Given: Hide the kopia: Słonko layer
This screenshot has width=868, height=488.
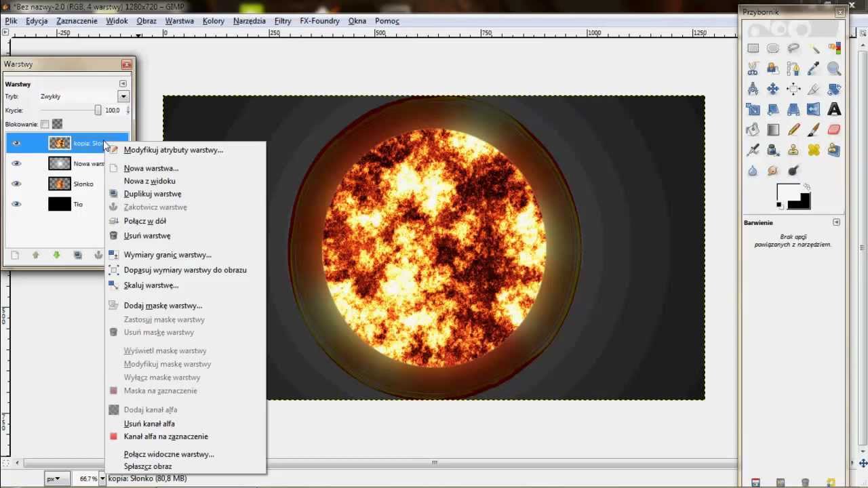Looking at the screenshot, I should [16, 143].
